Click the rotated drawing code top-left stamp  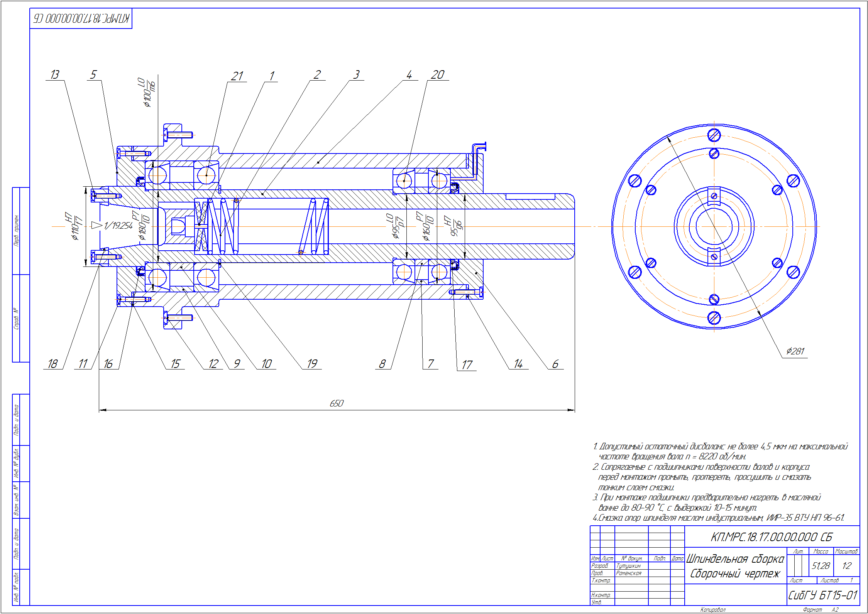pos(81,19)
